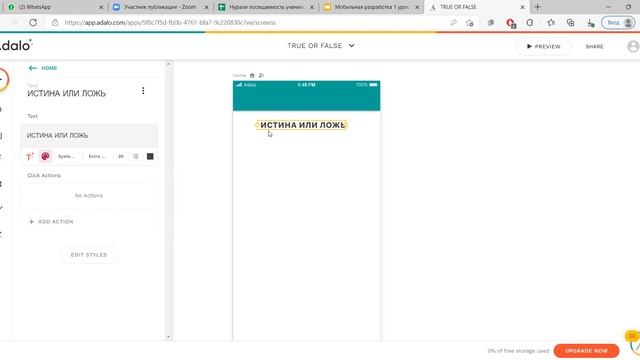The image size is (640, 360).
Task: Click the Adalo logo
Action: [16, 45]
